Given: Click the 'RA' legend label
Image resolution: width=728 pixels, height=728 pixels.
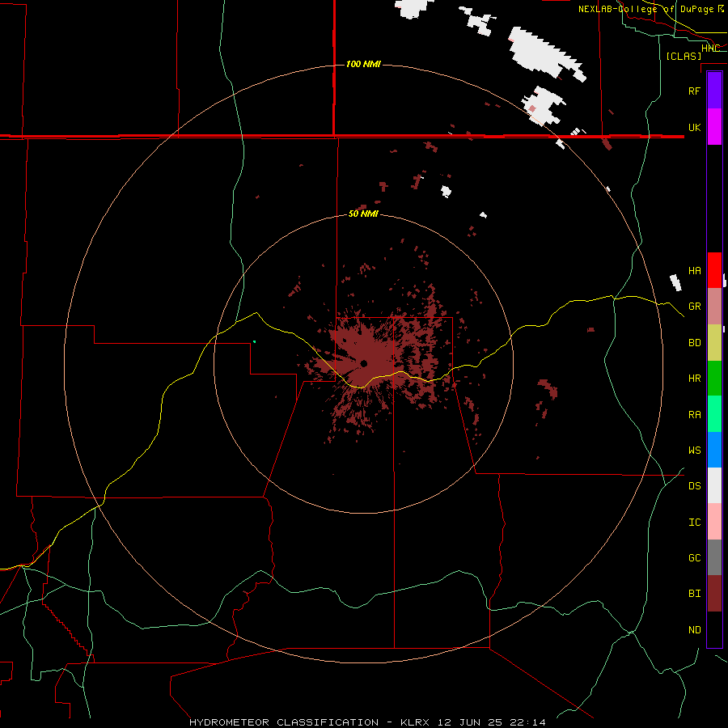Looking at the screenshot, I should pyautogui.click(x=694, y=415).
